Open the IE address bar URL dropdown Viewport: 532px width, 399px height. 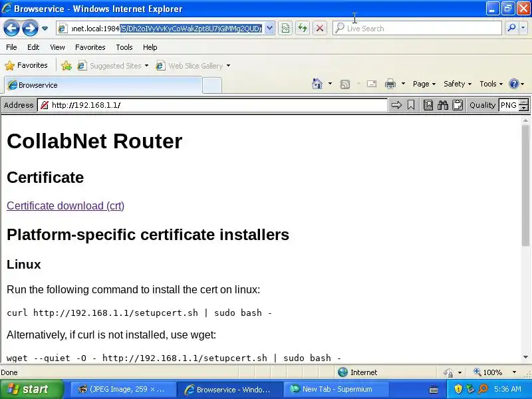coord(269,29)
